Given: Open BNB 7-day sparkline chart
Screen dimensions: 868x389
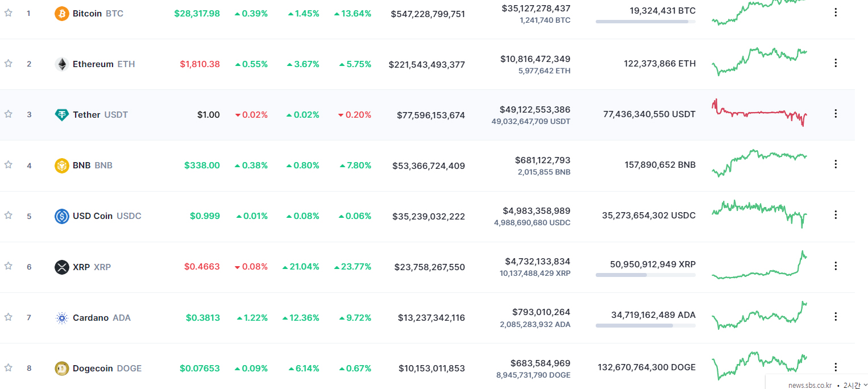Looking at the screenshot, I should tap(759, 163).
